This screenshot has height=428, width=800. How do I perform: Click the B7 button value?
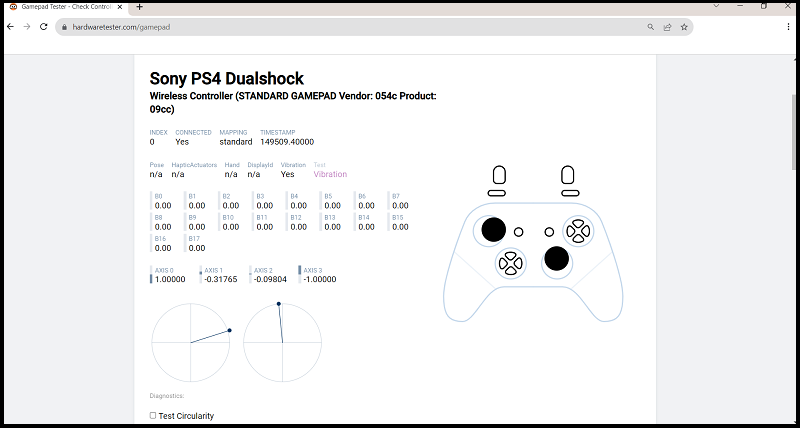coord(400,206)
